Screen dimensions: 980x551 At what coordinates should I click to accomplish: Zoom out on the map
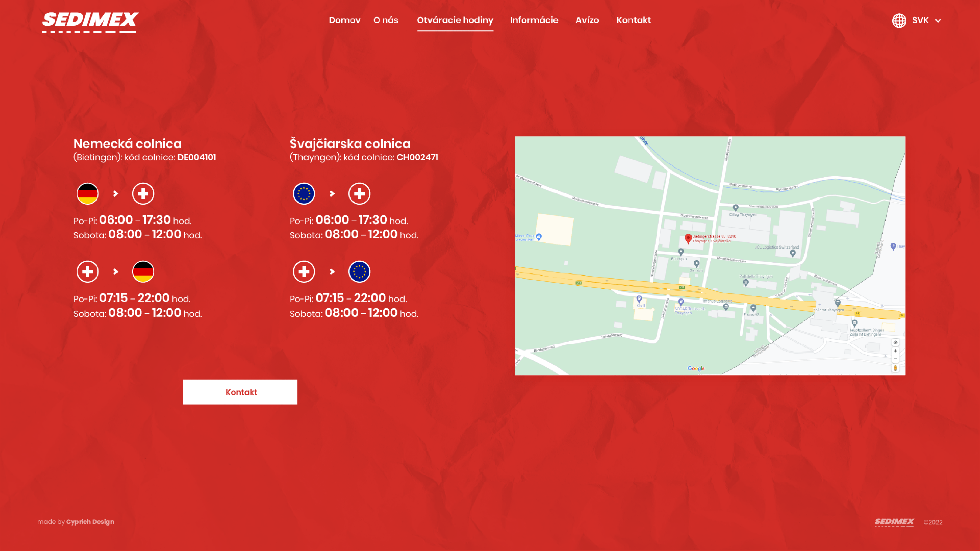click(x=895, y=359)
